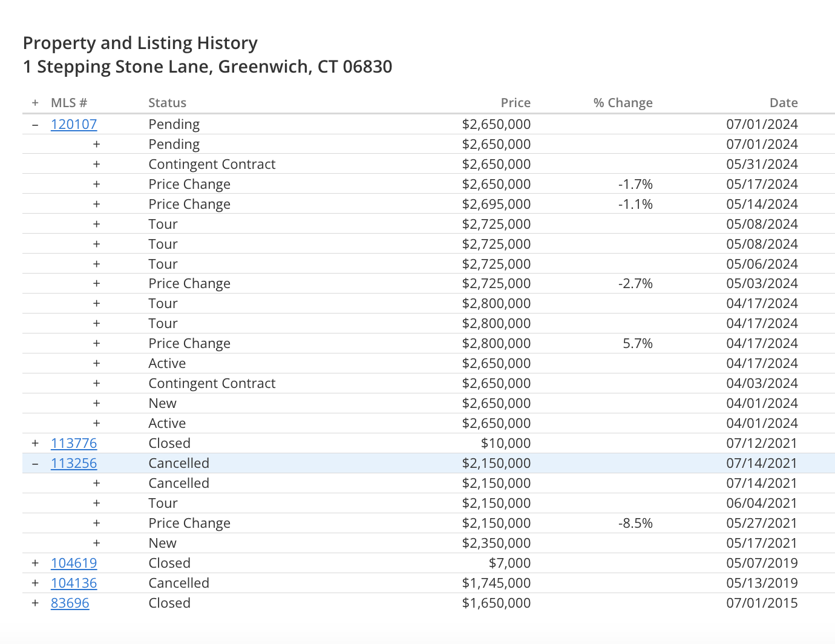Select the -1.1% change value
Viewport: 835px width, 644px height.
coord(635,204)
